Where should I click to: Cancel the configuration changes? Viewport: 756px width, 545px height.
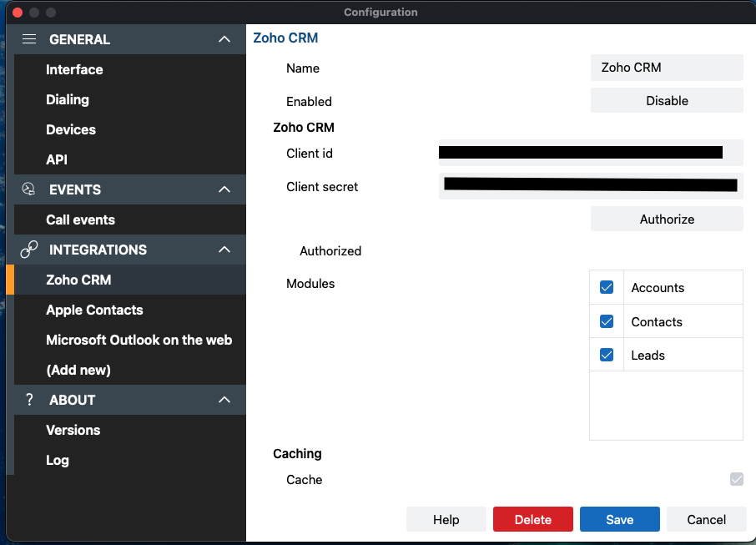point(706,519)
